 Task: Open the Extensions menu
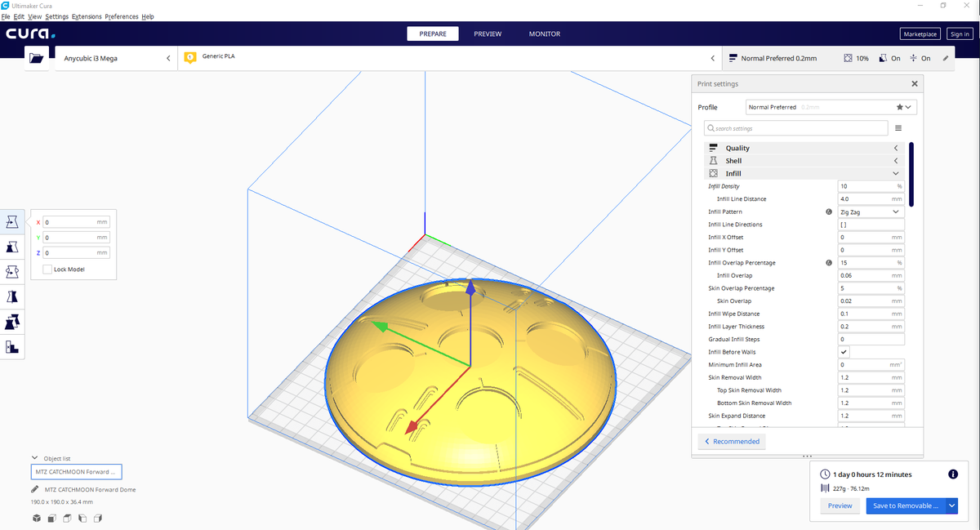pyautogui.click(x=87, y=16)
